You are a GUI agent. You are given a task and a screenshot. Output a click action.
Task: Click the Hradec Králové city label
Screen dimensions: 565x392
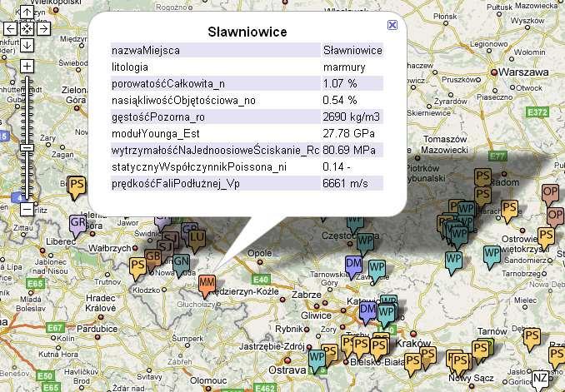click(101, 304)
